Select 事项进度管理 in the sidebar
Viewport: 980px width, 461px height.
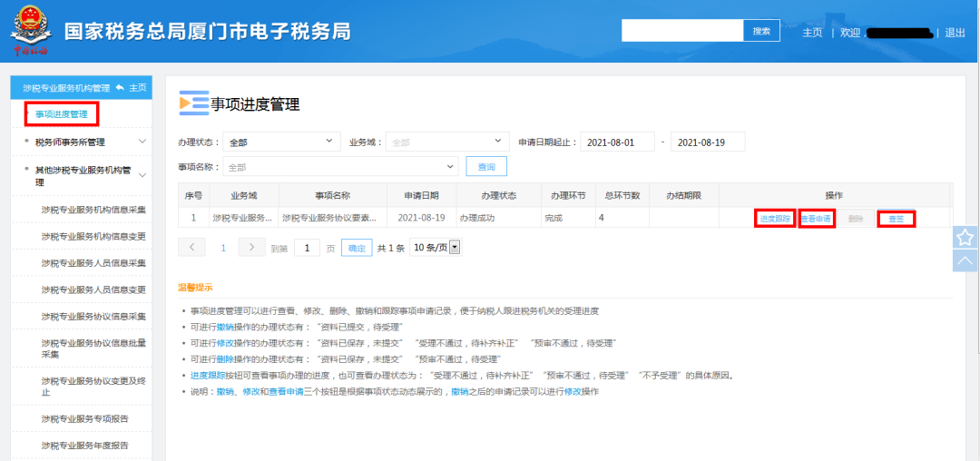[62, 114]
